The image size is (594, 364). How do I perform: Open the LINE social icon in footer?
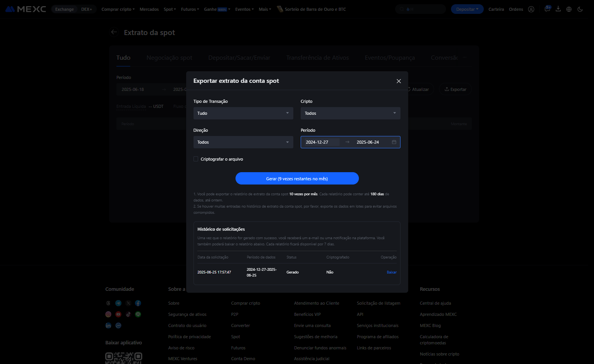click(138, 314)
